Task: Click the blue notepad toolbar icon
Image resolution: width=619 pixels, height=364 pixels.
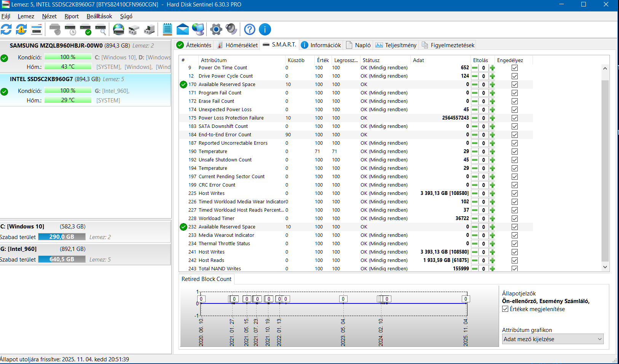Action: click(x=168, y=29)
